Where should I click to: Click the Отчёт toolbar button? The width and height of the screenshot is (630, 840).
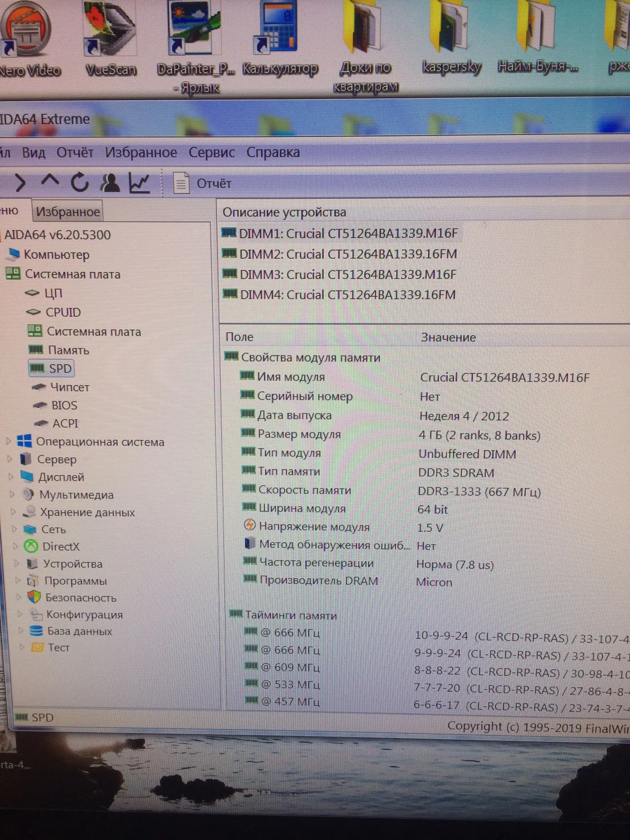tap(202, 184)
